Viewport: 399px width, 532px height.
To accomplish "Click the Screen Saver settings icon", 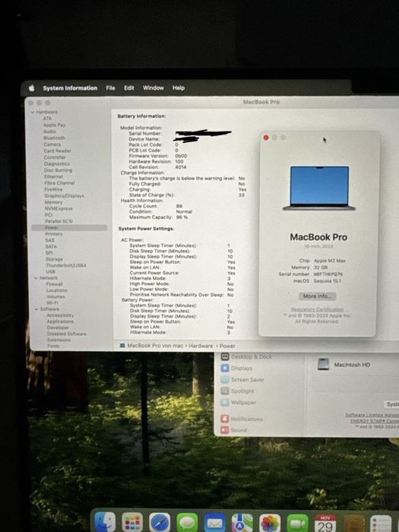I will point(225,380).
